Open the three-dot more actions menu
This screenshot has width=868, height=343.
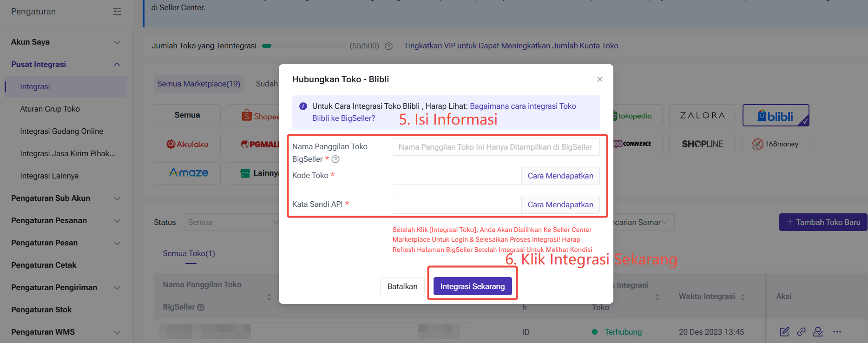coord(837,331)
